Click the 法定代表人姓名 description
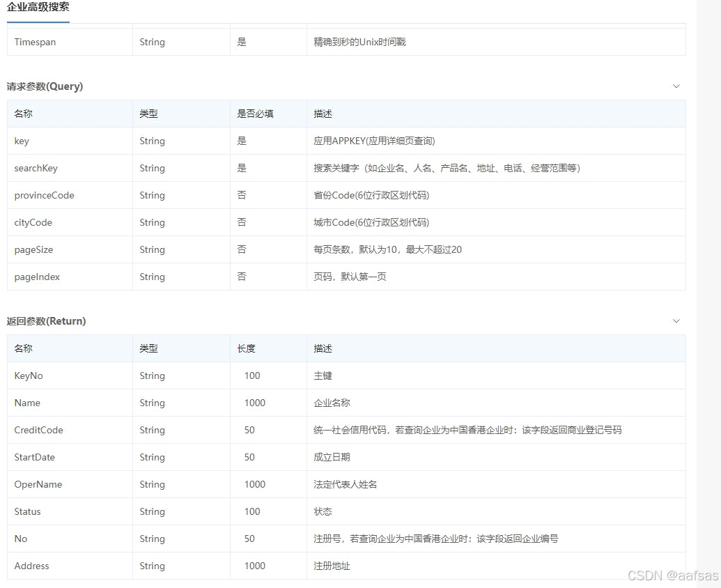The image size is (721, 588). click(x=346, y=484)
